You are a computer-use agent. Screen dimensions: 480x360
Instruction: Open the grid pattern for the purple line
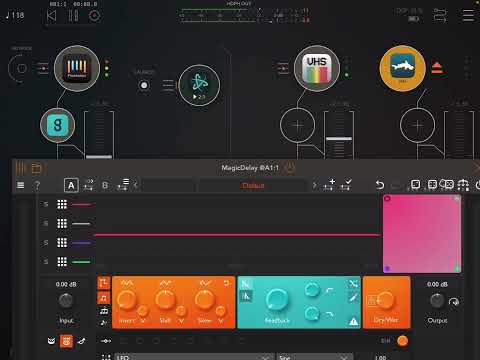point(62,242)
